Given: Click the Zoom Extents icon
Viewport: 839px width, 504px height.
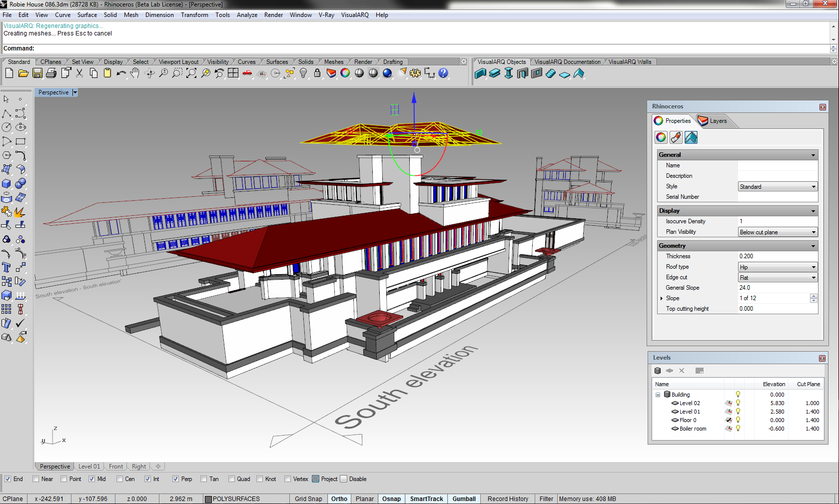Looking at the screenshot, I should coord(191,73).
